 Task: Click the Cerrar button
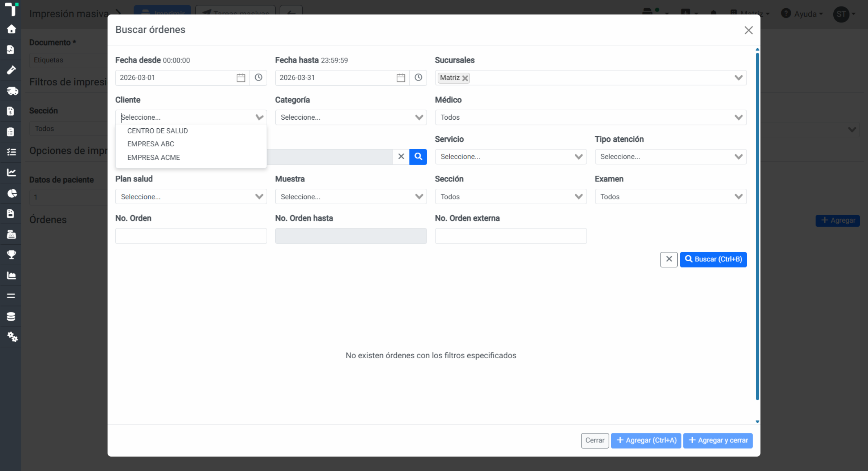coord(595,440)
